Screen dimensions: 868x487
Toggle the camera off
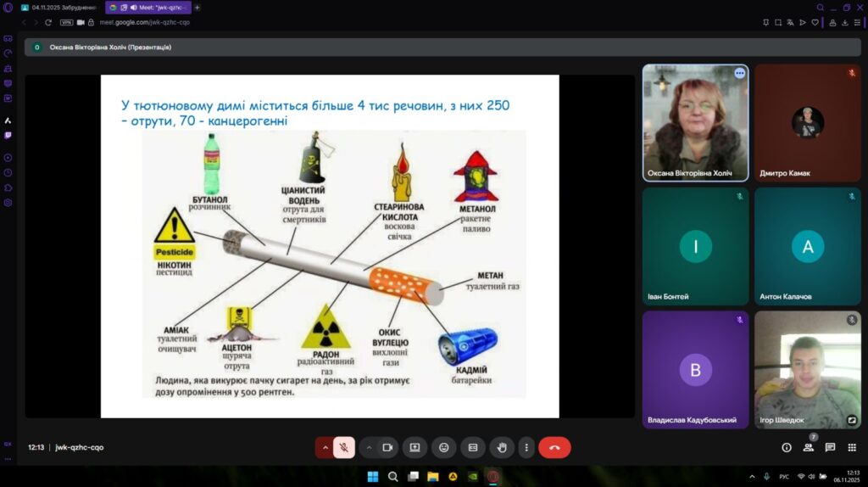tap(388, 447)
